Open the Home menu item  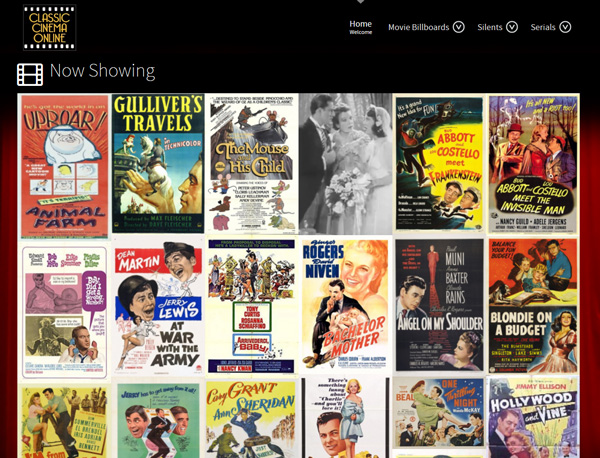coord(360,27)
